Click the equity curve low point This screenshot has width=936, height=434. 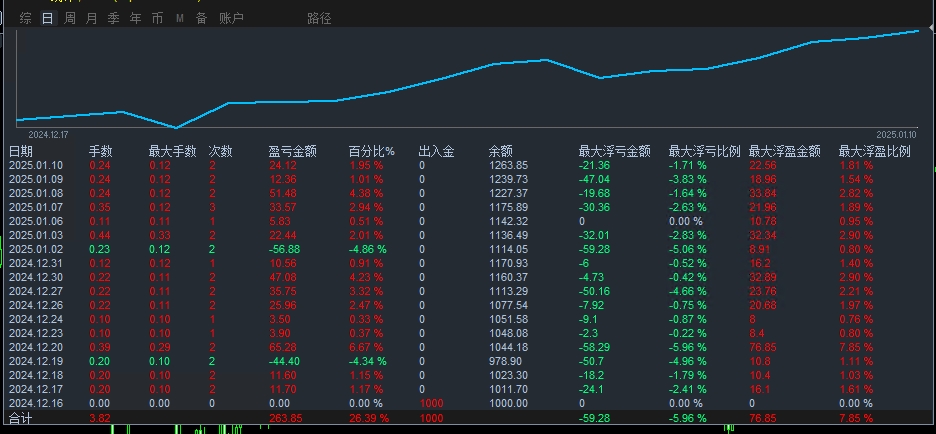pos(176,127)
